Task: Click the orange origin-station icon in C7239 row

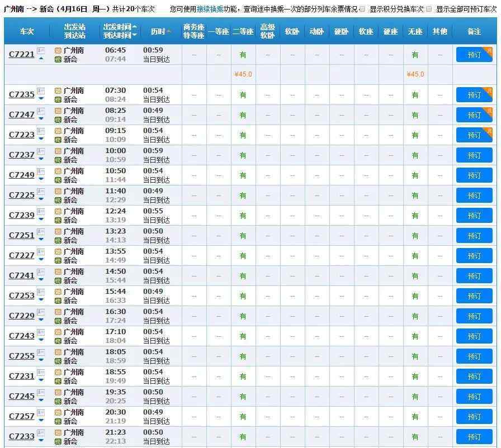Action: (58, 211)
